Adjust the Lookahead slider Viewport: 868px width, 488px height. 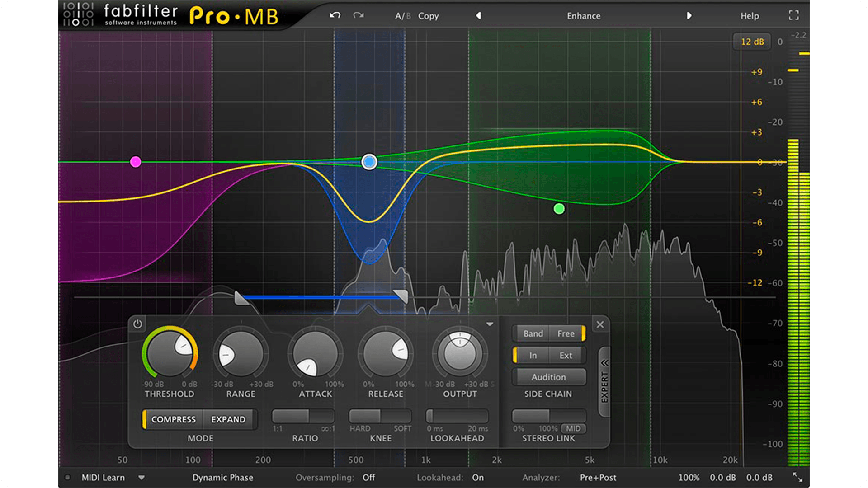click(457, 416)
